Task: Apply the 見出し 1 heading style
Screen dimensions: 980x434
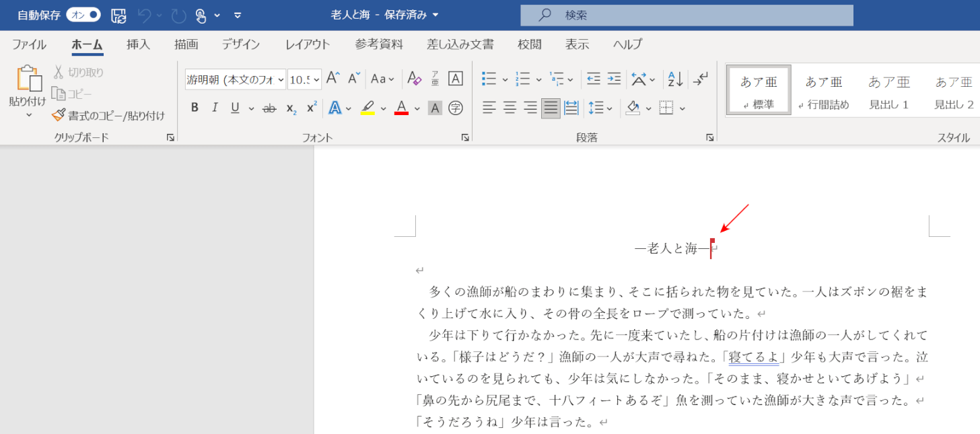Action: coord(888,91)
